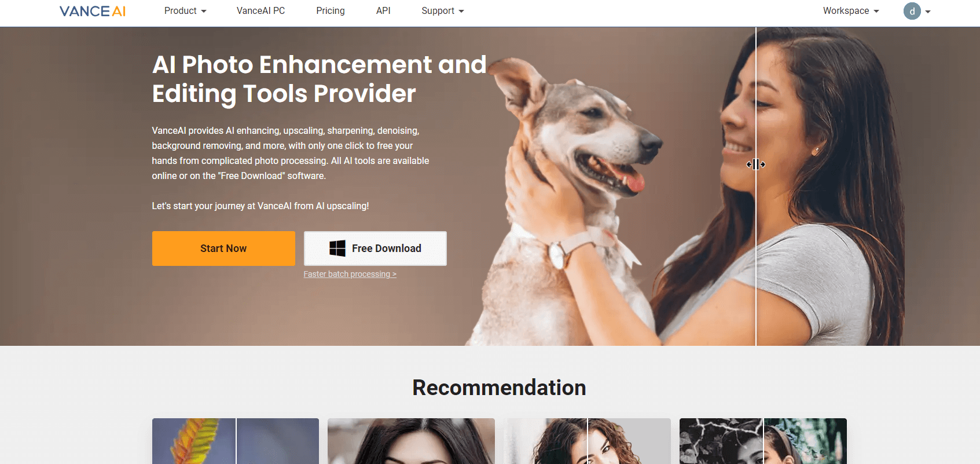Click the user avatar icon labeled d
The width and height of the screenshot is (980, 464).
click(912, 11)
